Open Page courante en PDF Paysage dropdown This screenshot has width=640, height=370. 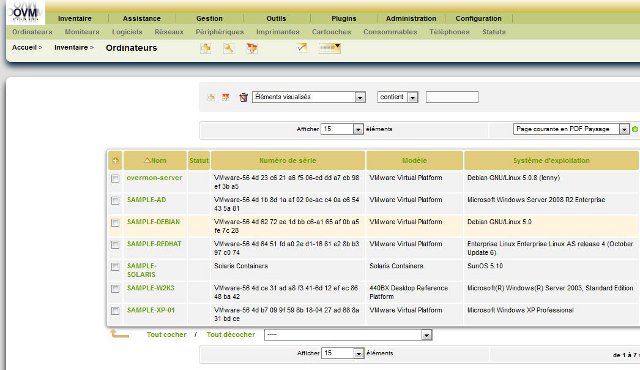[571, 129]
